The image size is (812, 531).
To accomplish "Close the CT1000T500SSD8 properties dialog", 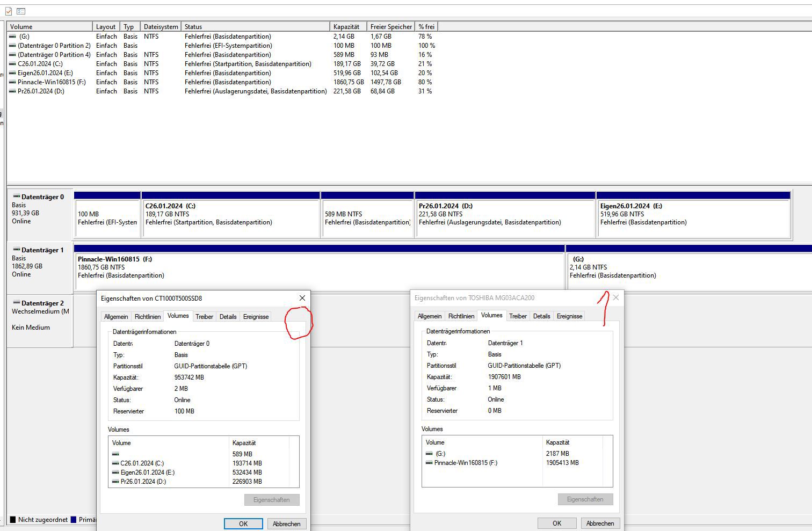I will pyautogui.click(x=302, y=298).
